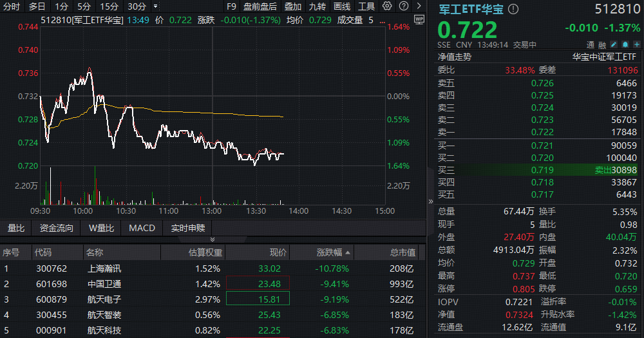Open the MACD indicator tab
The width and height of the screenshot is (644, 338).
coord(142,228)
